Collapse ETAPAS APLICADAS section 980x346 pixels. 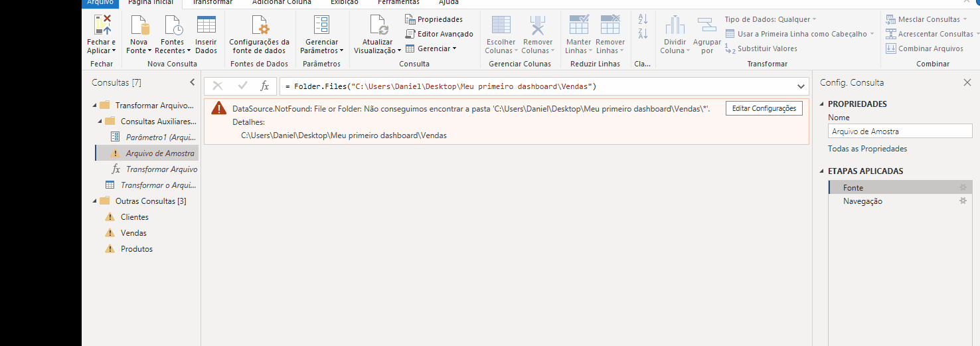tap(823, 171)
